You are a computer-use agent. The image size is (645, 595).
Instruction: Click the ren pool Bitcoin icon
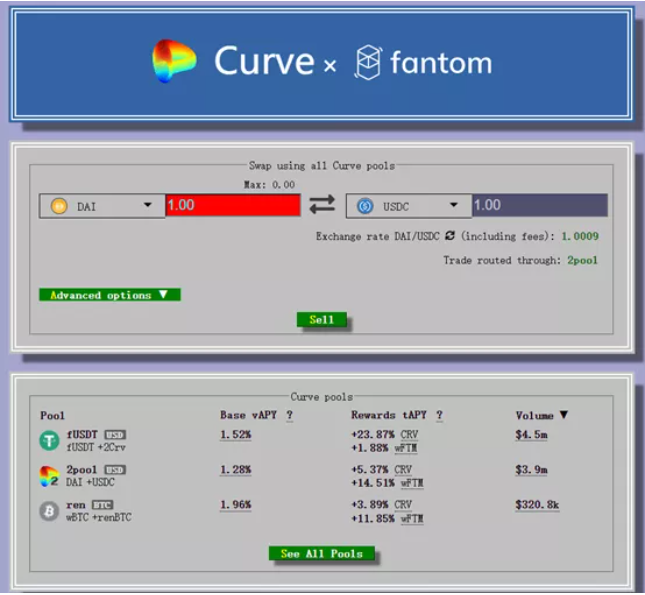[x=49, y=511]
